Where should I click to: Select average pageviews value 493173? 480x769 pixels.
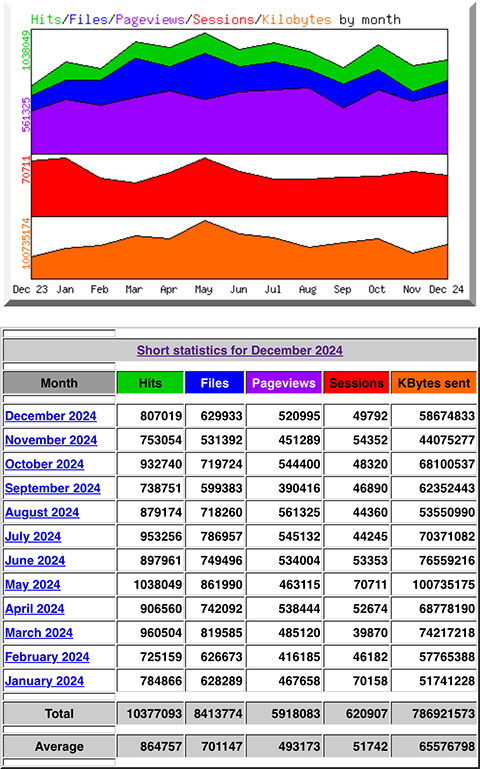[x=299, y=747]
